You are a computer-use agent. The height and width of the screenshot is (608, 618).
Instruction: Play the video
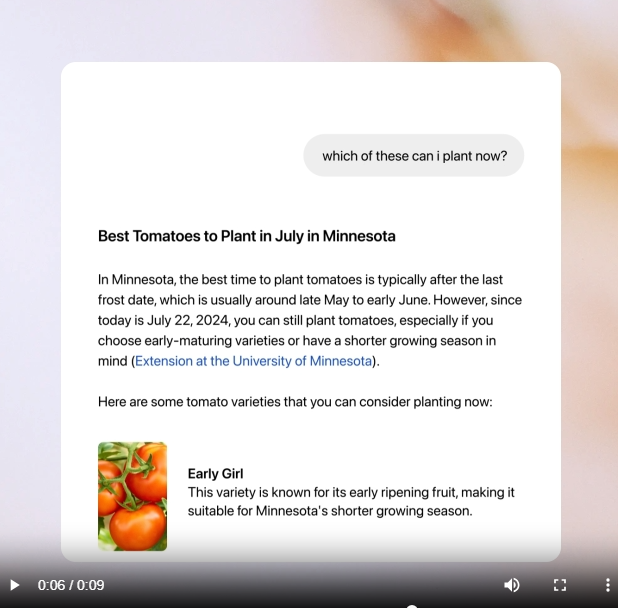(x=14, y=585)
